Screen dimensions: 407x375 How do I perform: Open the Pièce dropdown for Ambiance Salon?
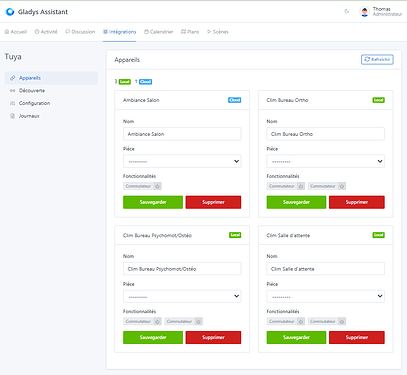(182, 161)
